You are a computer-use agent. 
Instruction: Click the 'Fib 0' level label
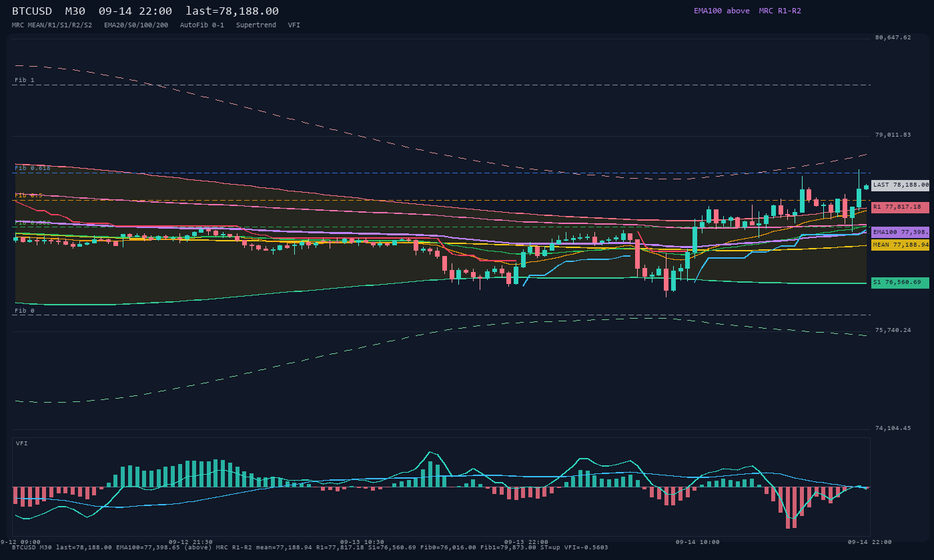[25, 311]
